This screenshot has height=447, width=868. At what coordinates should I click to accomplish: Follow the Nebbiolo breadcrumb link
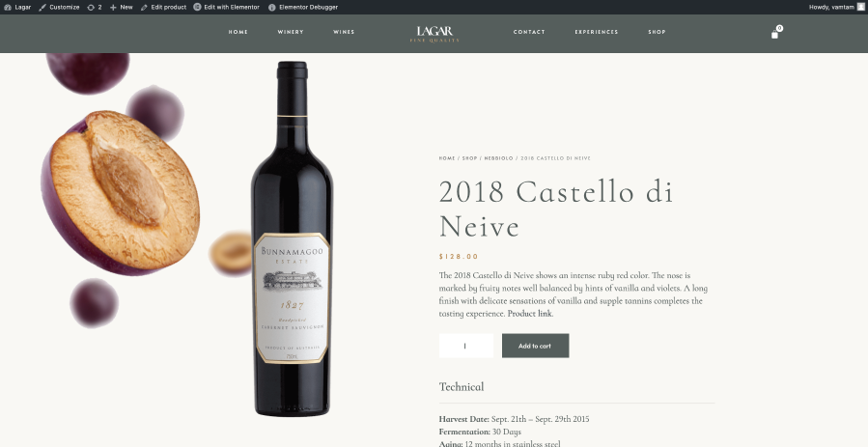click(x=499, y=158)
